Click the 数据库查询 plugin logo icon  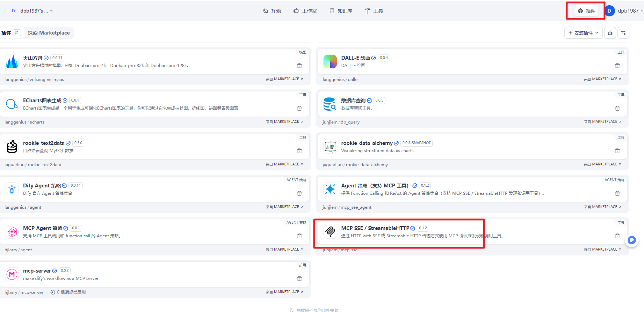(330, 104)
